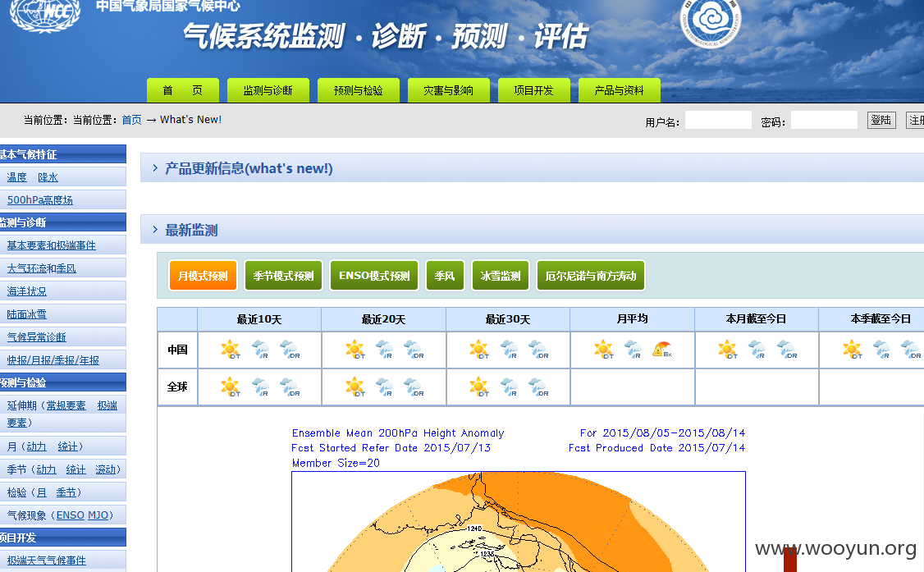Open the 灾害与影响 navigation menu
Viewport: 924px width, 572px height.
point(448,90)
